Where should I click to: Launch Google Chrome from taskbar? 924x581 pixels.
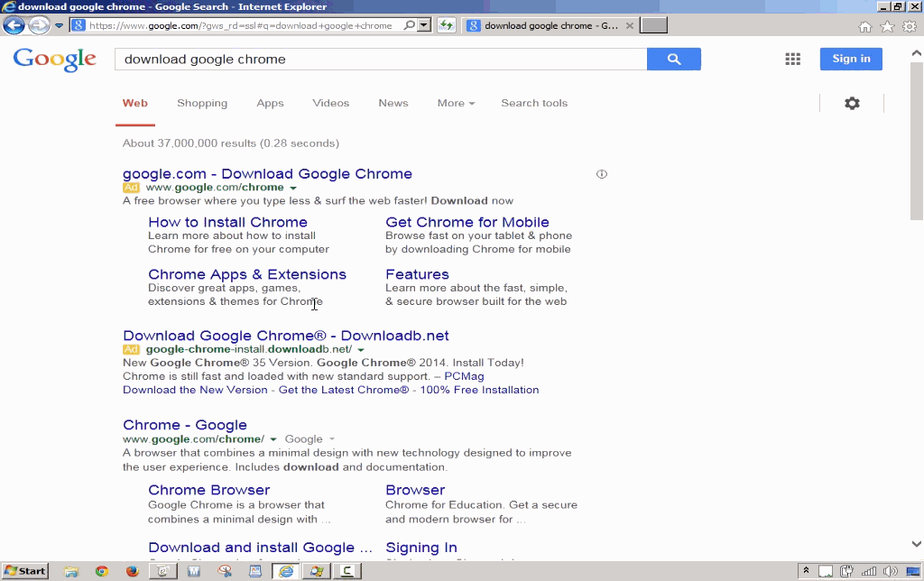pyautogui.click(x=102, y=571)
